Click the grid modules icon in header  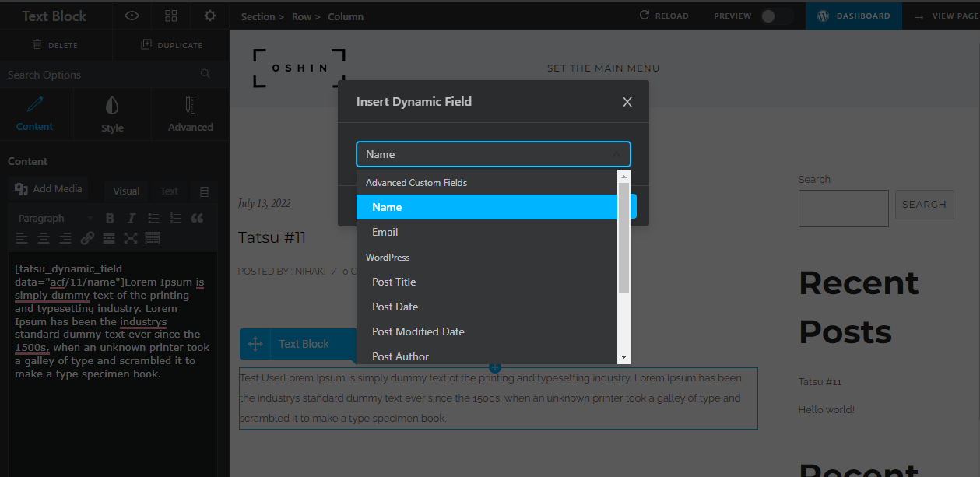coord(171,16)
